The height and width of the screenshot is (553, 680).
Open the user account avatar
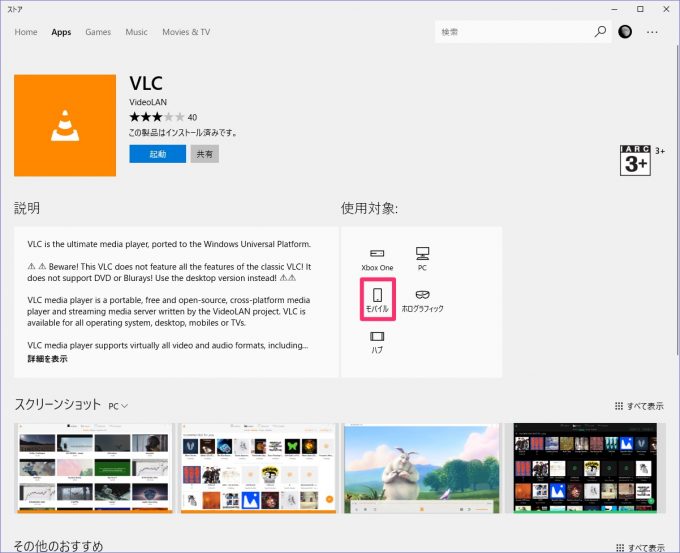point(625,32)
